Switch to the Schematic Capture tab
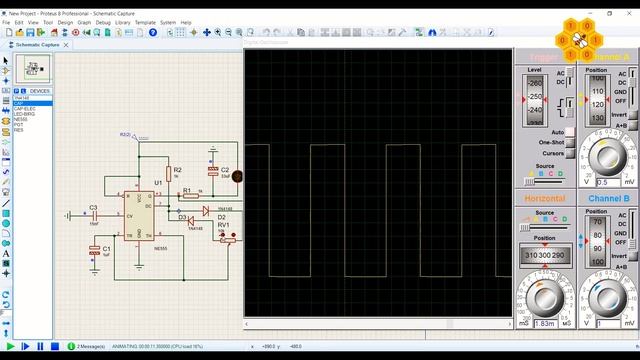640x360 pixels. [x=37, y=45]
